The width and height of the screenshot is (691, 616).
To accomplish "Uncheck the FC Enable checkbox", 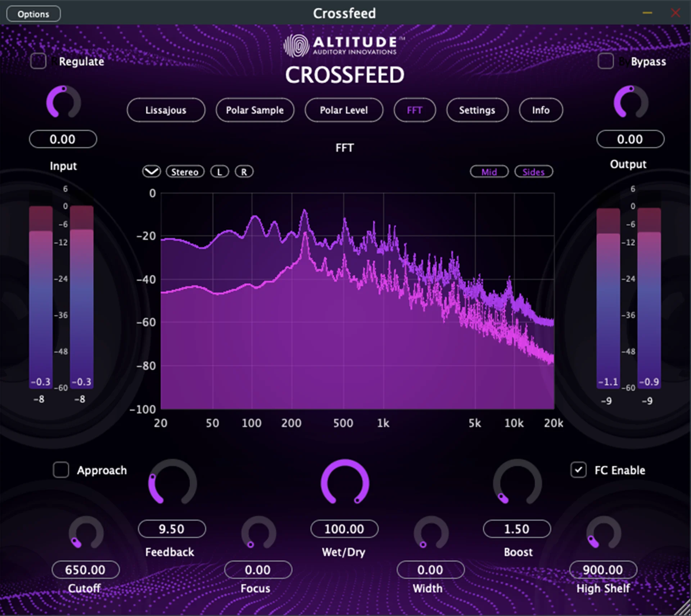I will (578, 470).
